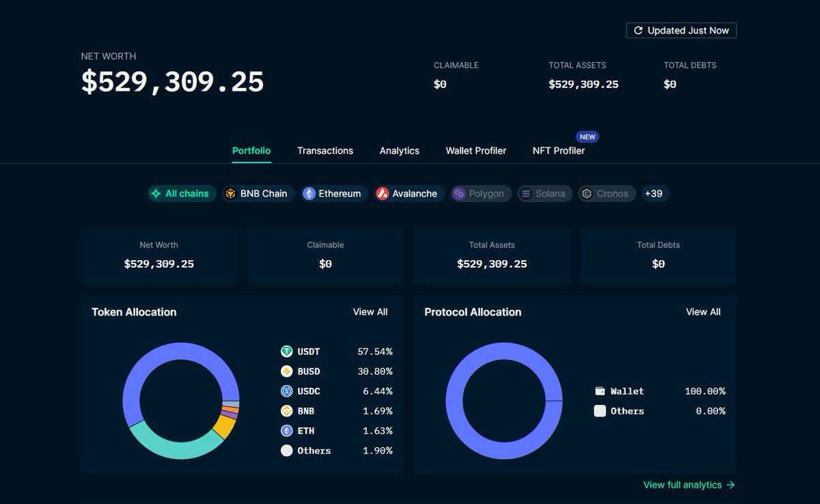Click the USDT token icon in allocation list
The height and width of the screenshot is (504, 820).
pyautogui.click(x=287, y=352)
